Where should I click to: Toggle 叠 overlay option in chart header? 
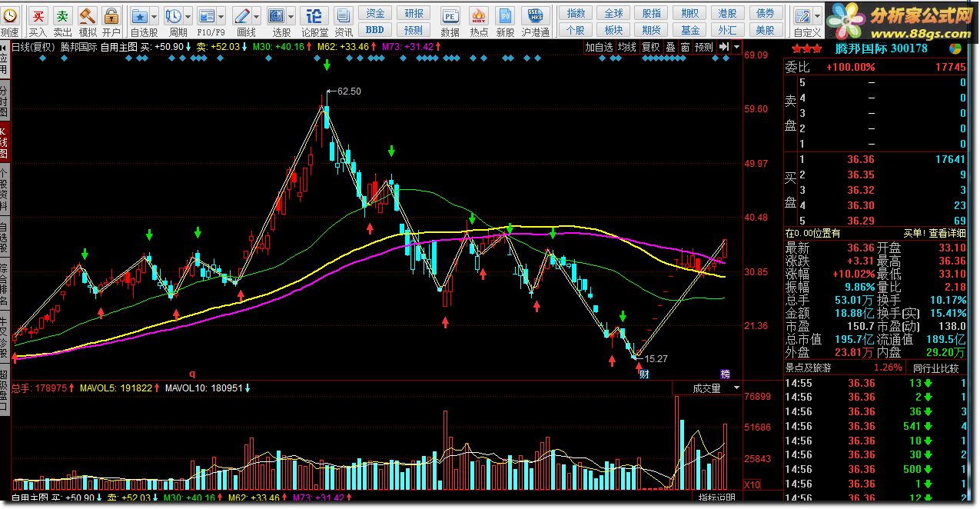click(x=669, y=47)
